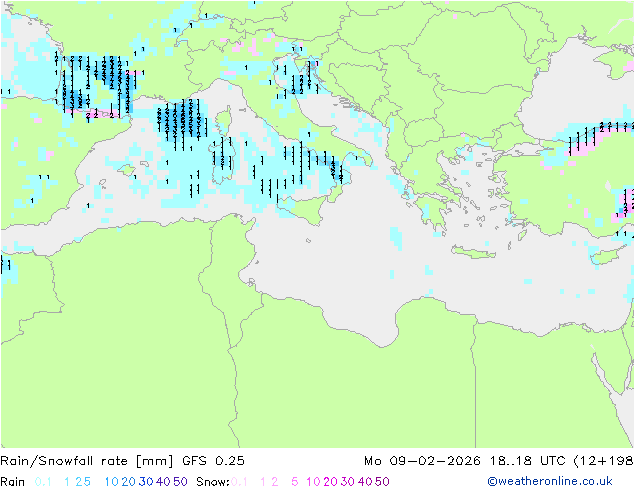Image resolution: width=634 pixels, height=490 pixels.
Task: Click the Rain legend 10 value
Action: click(112, 482)
